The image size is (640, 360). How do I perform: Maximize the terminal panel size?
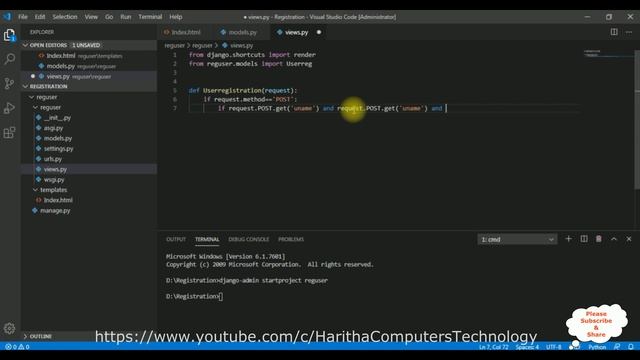tap(613, 239)
